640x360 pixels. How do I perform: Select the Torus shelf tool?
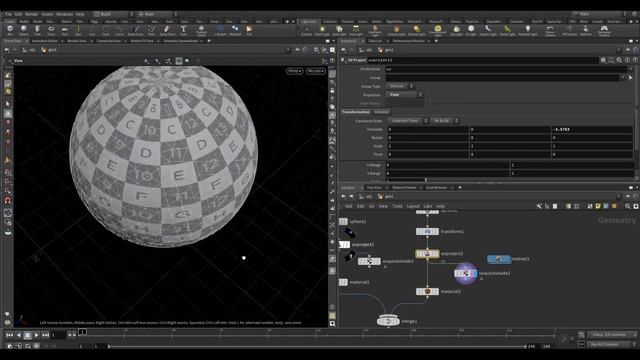[51, 30]
